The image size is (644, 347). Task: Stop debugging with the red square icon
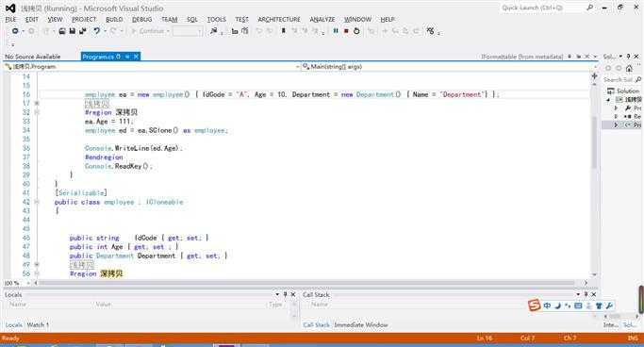[346, 31]
